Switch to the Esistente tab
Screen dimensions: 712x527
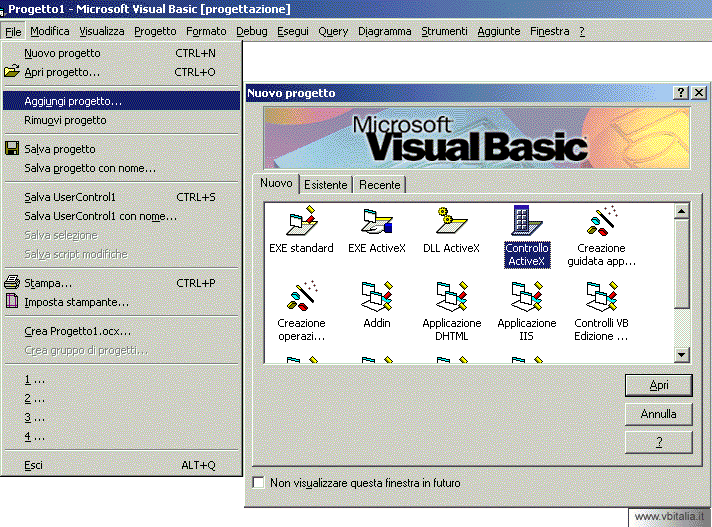click(326, 185)
